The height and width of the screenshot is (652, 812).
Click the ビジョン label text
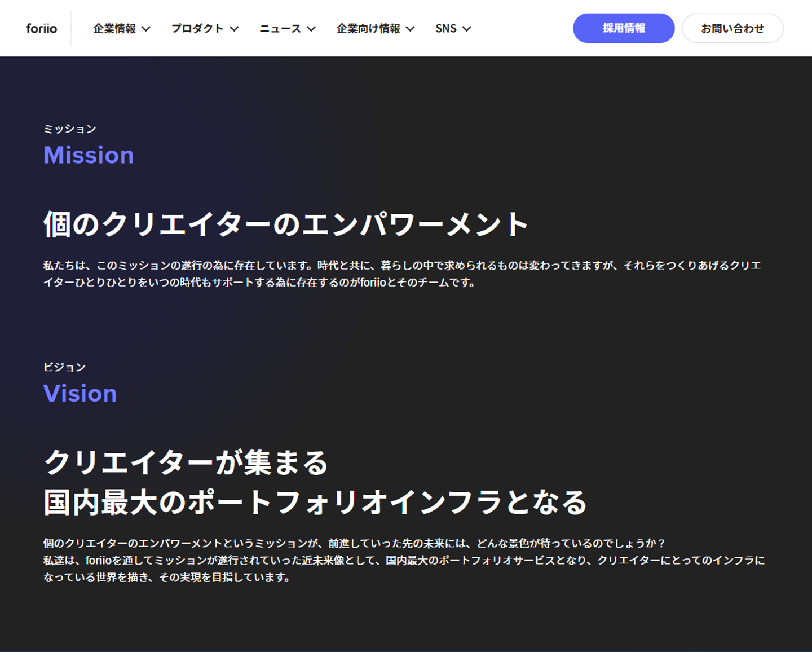click(x=64, y=367)
